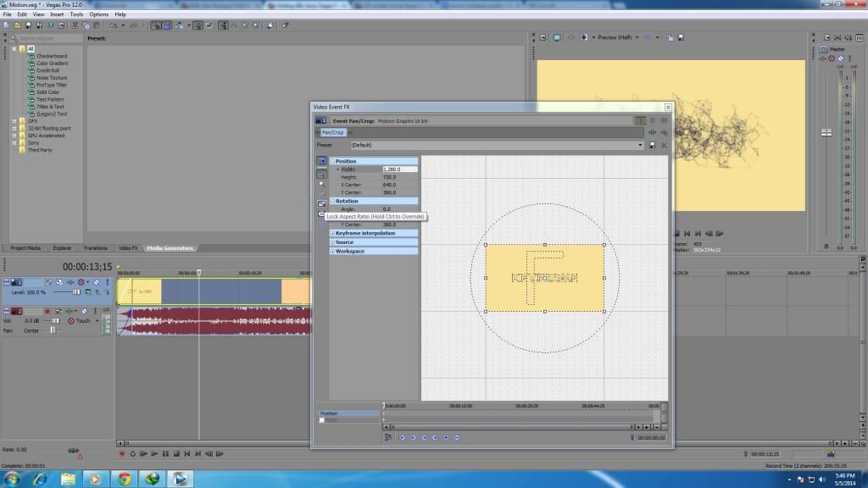868x488 pixels.
Task: Expand the Keyframe interpolation section
Action: click(332, 234)
